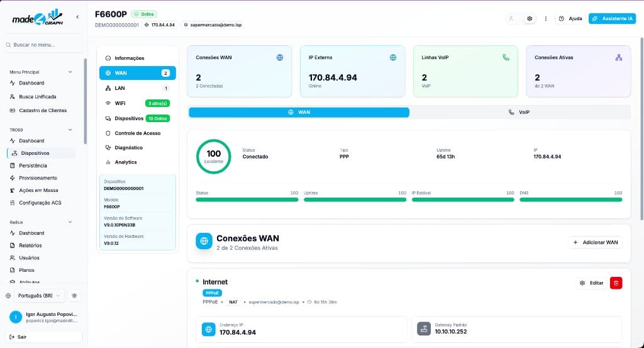Toggle the light/dark theme button
644x348 pixels.
tap(74, 296)
